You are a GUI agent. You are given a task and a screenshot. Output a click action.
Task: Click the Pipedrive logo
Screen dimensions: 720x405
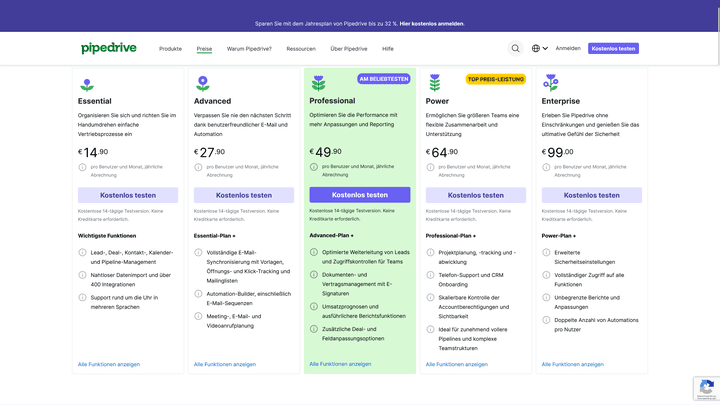tap(109, 48)
